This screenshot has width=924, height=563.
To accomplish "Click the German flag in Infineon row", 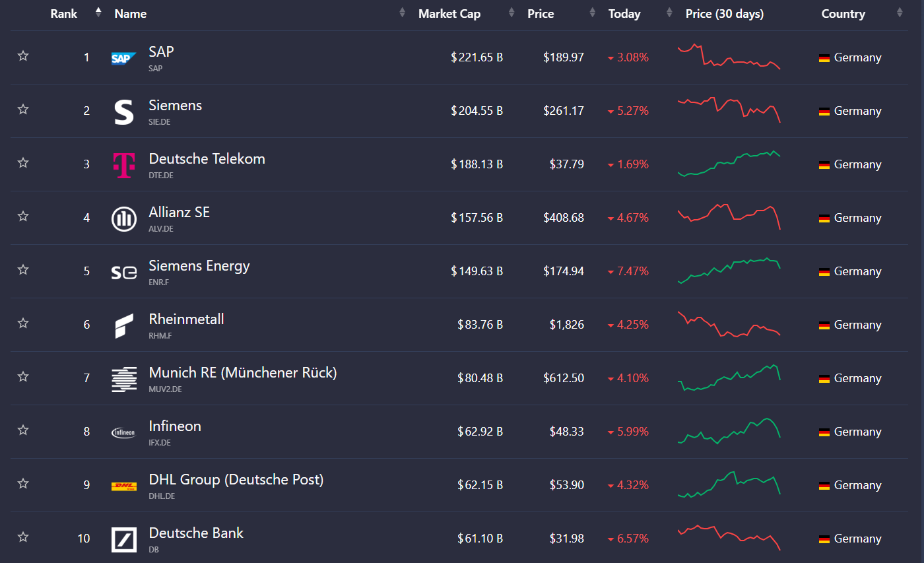I will 824,432.
